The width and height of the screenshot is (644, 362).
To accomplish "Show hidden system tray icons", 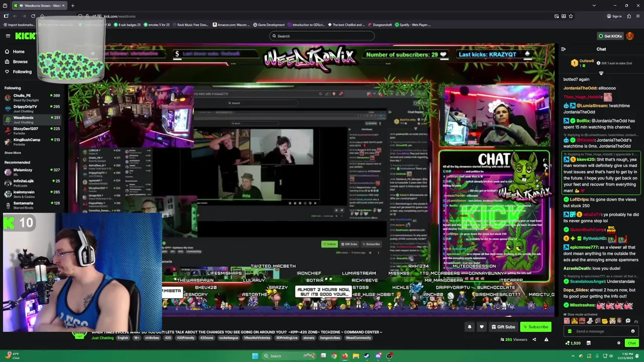I will 573,356.
